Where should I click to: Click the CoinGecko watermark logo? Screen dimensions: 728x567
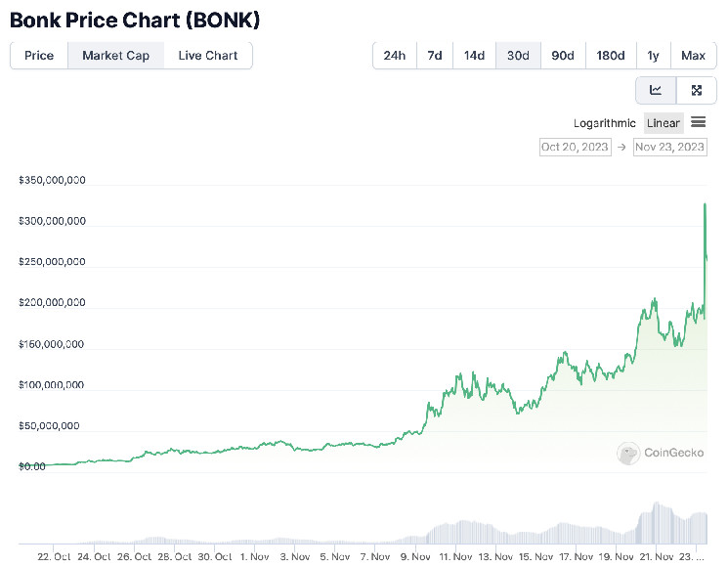[655, 453]
